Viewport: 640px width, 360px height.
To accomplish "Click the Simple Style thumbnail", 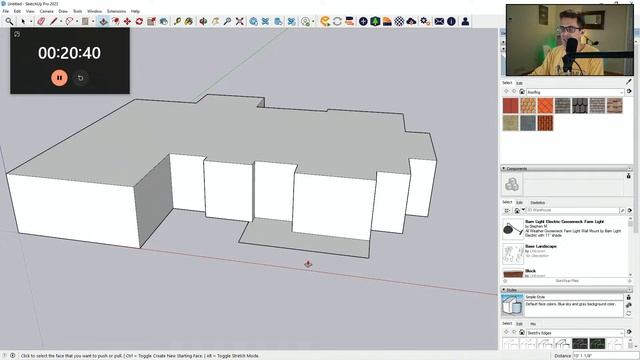I will coord(512,305).
